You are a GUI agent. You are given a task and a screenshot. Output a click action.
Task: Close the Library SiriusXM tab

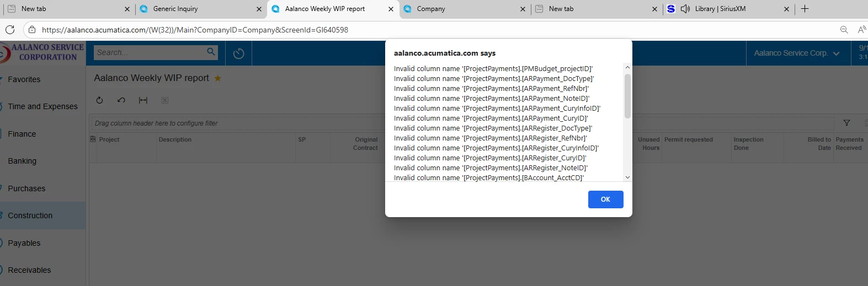coord(786,9)
